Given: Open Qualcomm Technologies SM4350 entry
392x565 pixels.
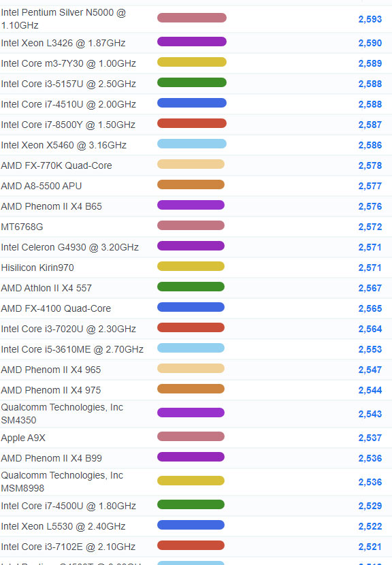Looking at the screenshot, I should [62, 414].
